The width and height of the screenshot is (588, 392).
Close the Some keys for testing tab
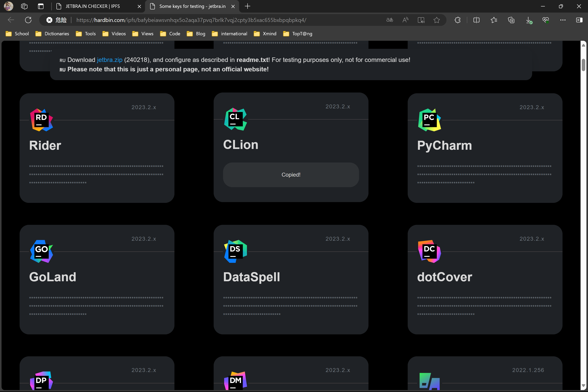[x=233, y=6]
